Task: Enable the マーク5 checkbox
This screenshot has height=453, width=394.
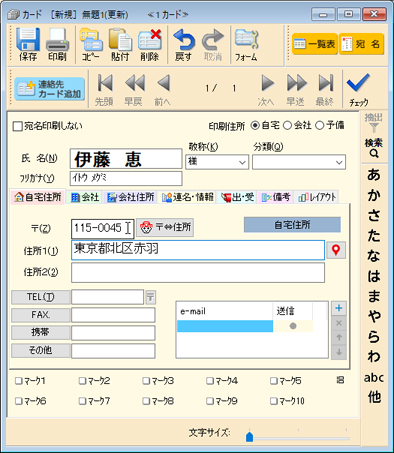Action: pyautogui.click(x=274, y=381)
